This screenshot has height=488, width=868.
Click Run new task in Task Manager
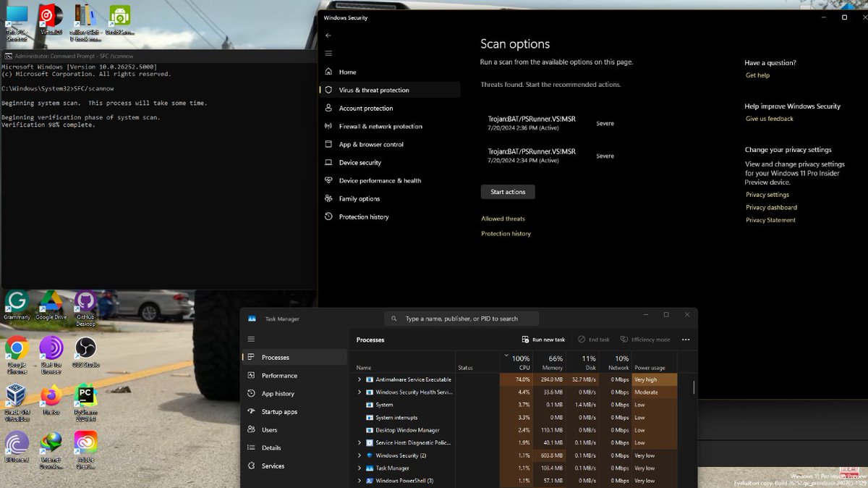pyautogui.click(x=543, y=340)
